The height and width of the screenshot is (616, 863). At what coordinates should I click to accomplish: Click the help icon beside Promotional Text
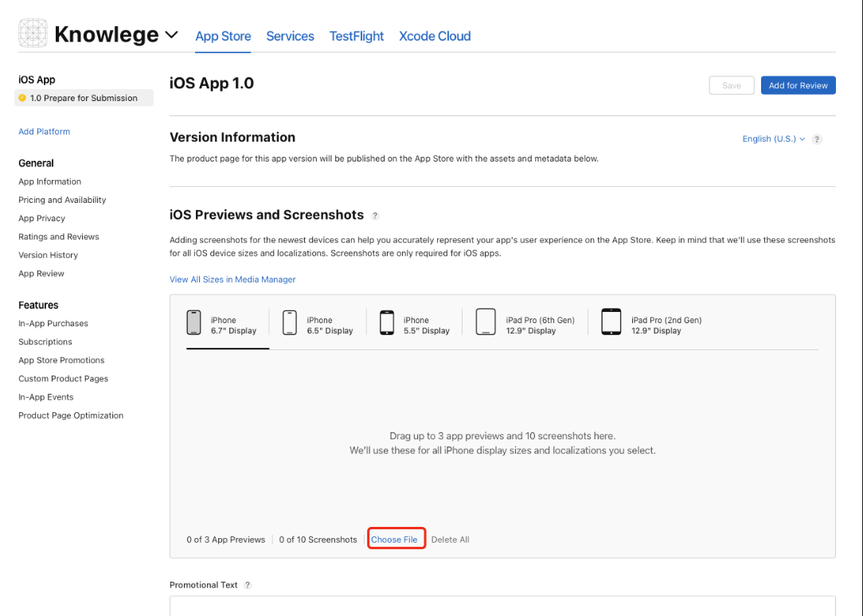[248, 585]
